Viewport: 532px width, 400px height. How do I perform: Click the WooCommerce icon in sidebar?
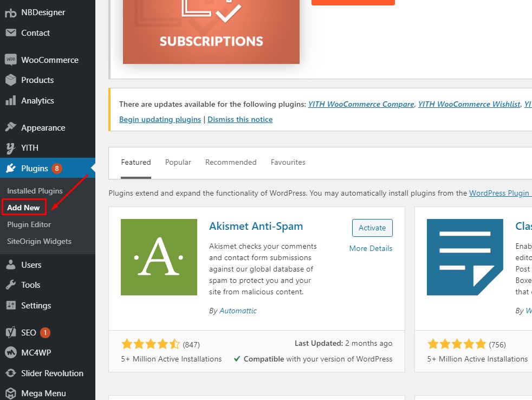point(10,60)
